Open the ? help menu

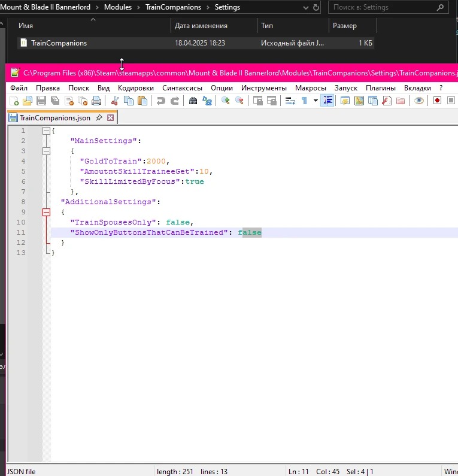441,88
